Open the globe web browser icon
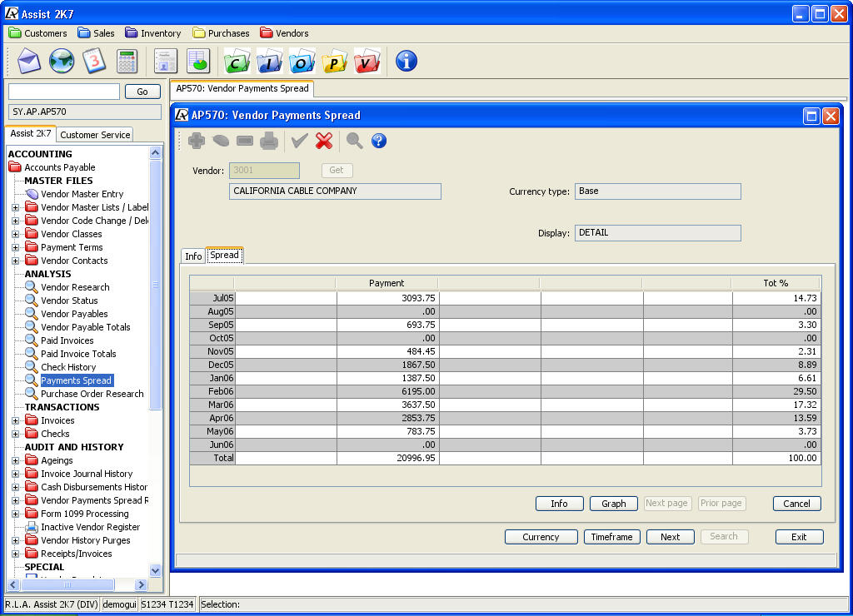The width and height of the screenshot is (853, 616). (62, 61)
